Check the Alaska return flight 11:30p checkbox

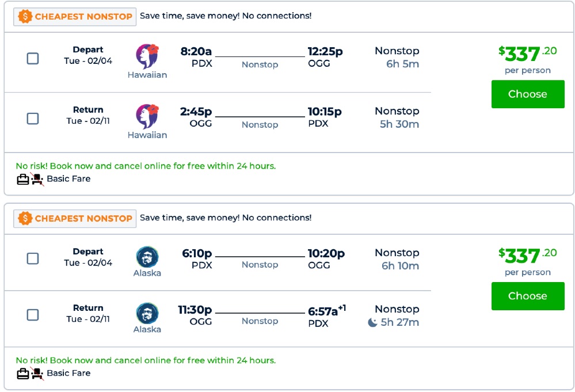pos(33,315)
